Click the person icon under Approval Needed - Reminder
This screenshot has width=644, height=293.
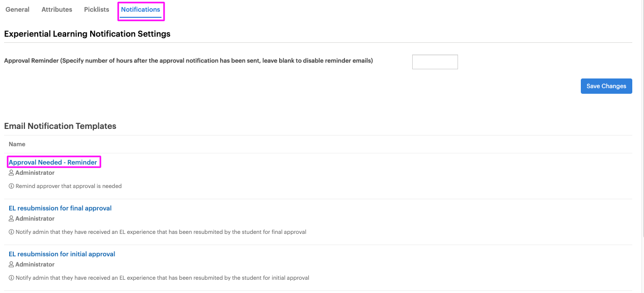pyautogui.click(x=11, y=173)
